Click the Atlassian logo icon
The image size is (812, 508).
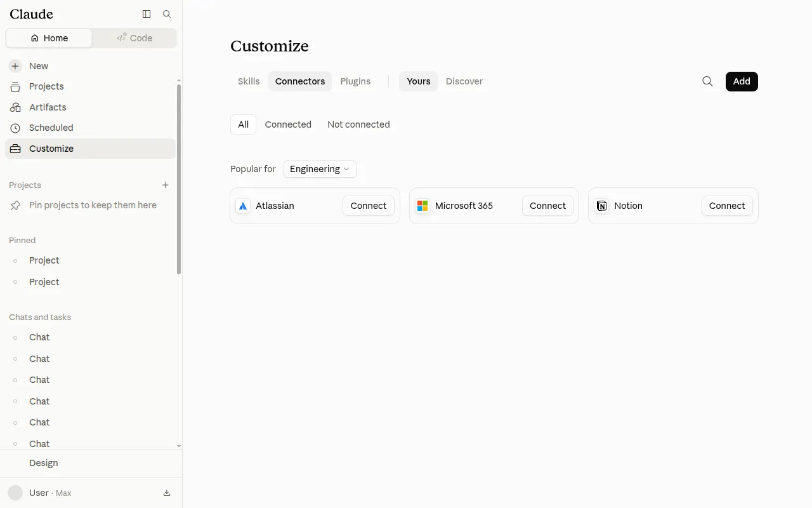coord(243,206)
